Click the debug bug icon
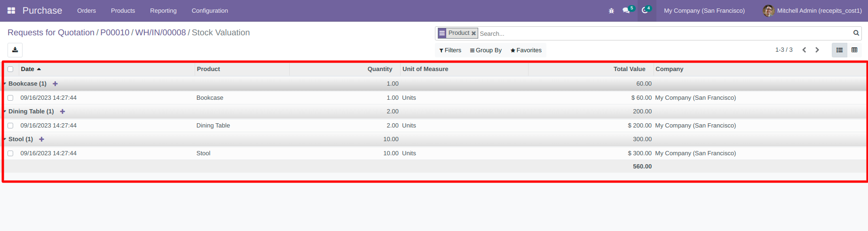Image resolution: width=868 pixels, height=231 pixels. (611, 10)
